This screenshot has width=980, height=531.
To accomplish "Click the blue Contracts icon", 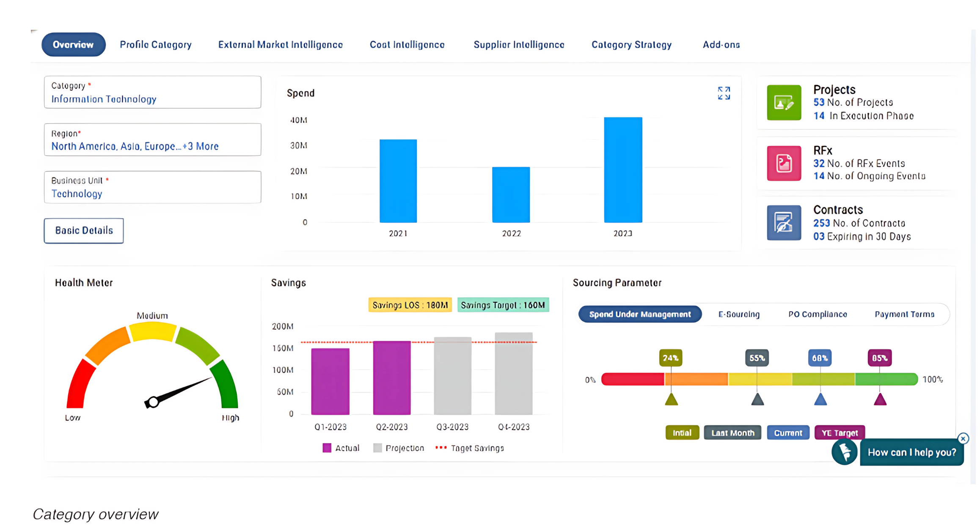I will pos(784,223).
